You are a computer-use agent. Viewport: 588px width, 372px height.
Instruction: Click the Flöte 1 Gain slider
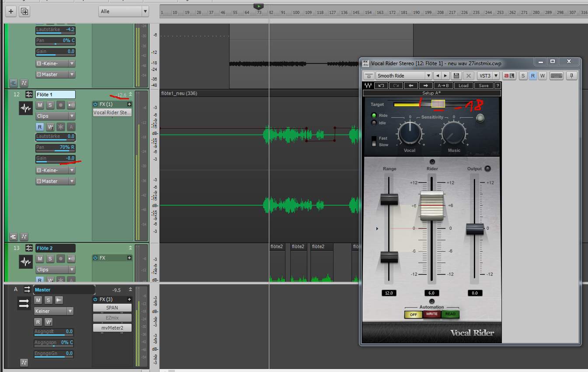[56, 158]
